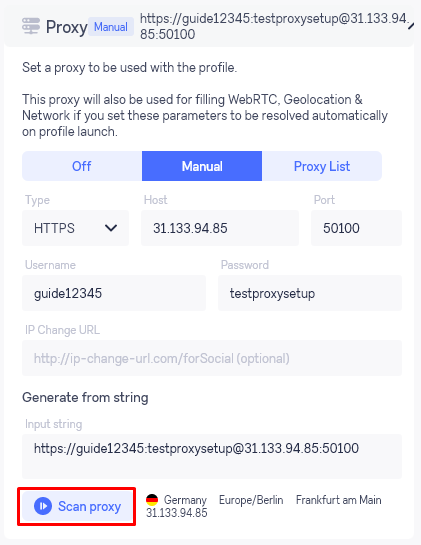421x545 pixels.
Task: Click the Password field testproxysetup
Action: coord(310,293)
